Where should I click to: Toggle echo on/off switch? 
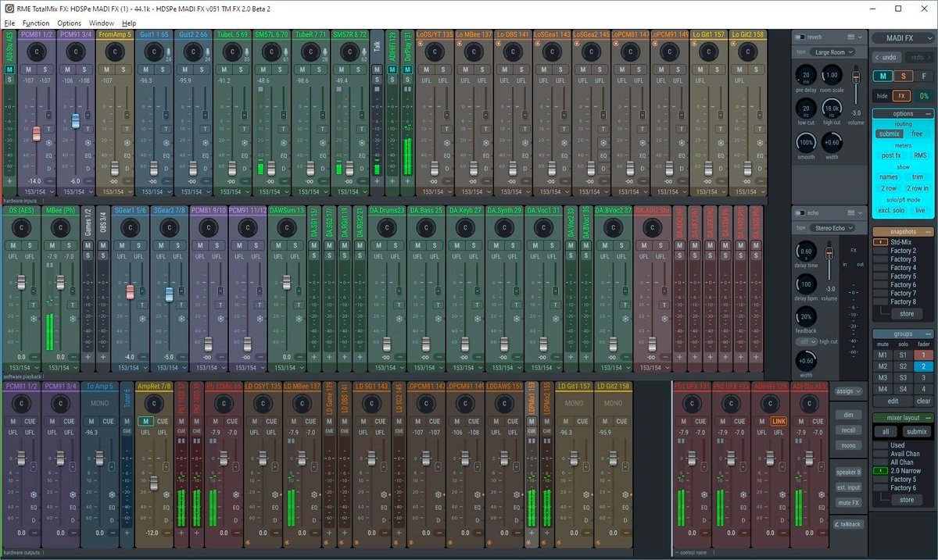(800, 213)
